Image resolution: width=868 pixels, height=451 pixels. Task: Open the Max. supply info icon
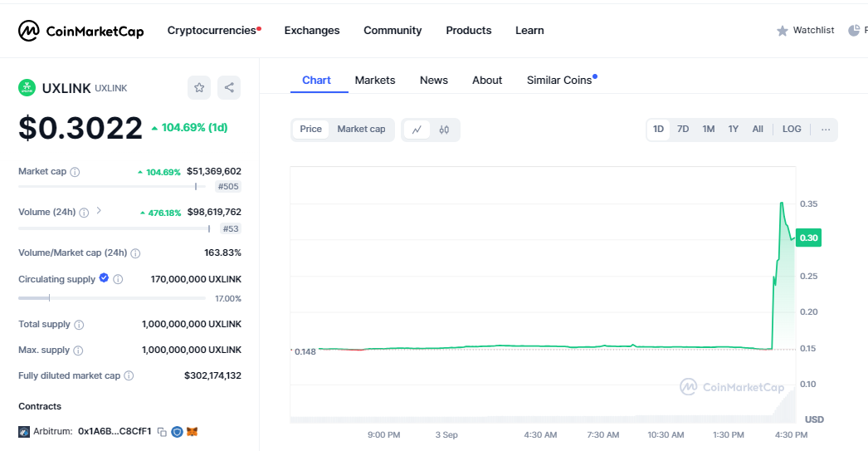click(x=78, y=351)
